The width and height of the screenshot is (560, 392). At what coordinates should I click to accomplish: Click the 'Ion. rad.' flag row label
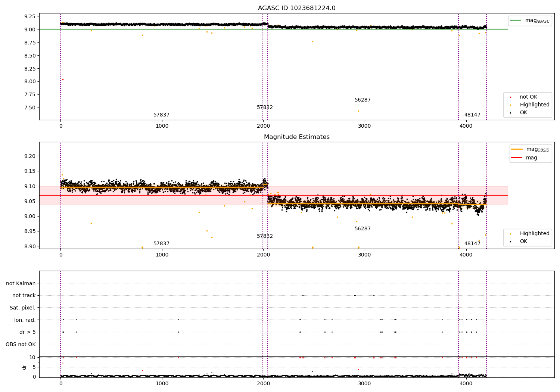coord(25,320)
